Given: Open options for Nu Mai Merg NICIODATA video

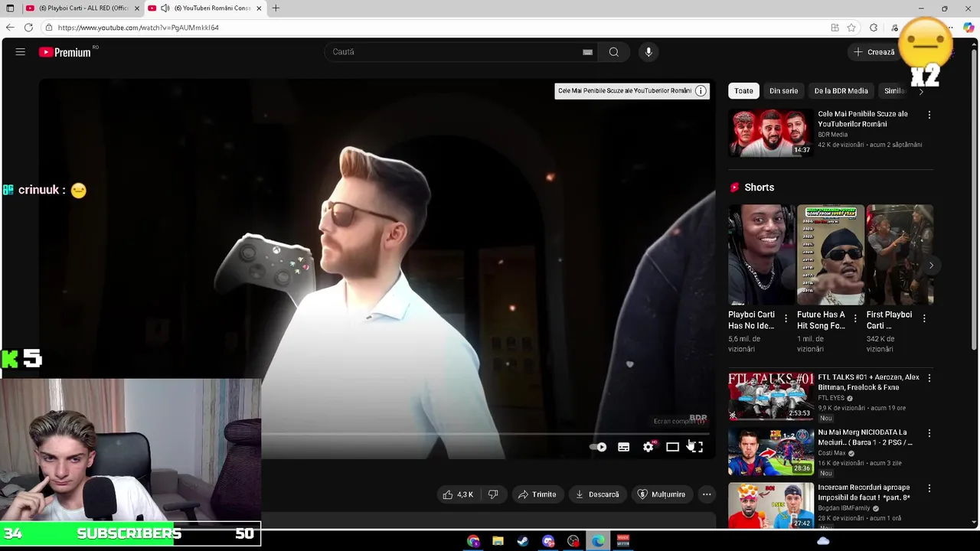Looking at the screenshot, I should [929, 433].
